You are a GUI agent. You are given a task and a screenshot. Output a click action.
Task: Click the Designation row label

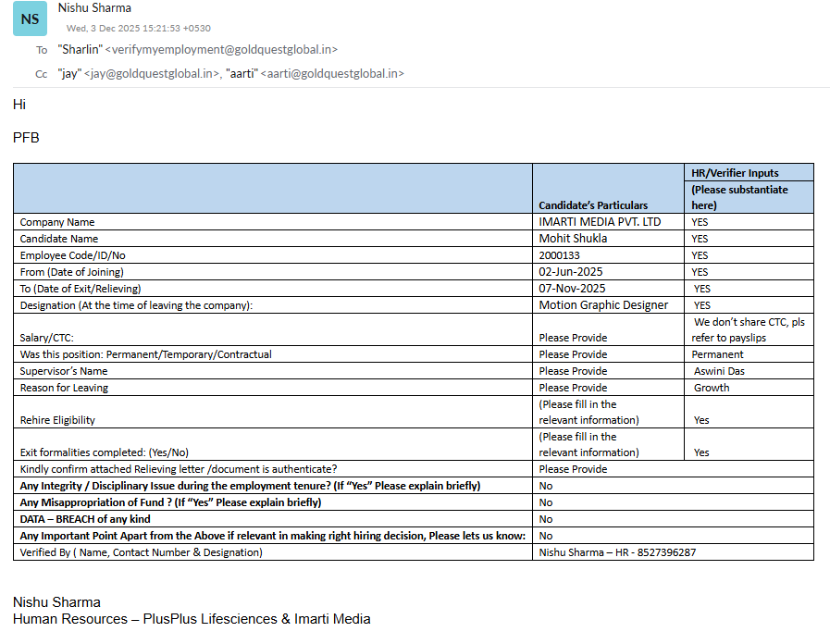[136, 305]
